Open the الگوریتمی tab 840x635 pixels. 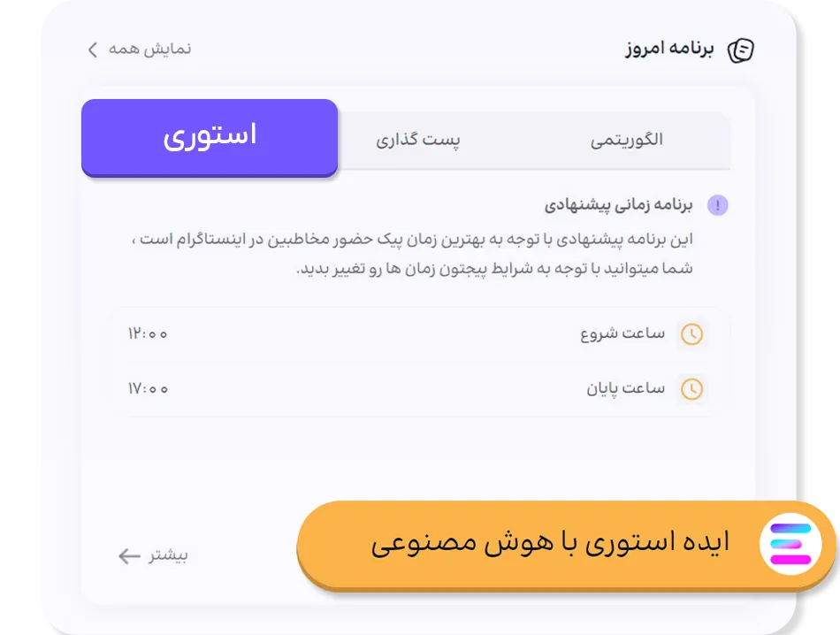point(626,141)
